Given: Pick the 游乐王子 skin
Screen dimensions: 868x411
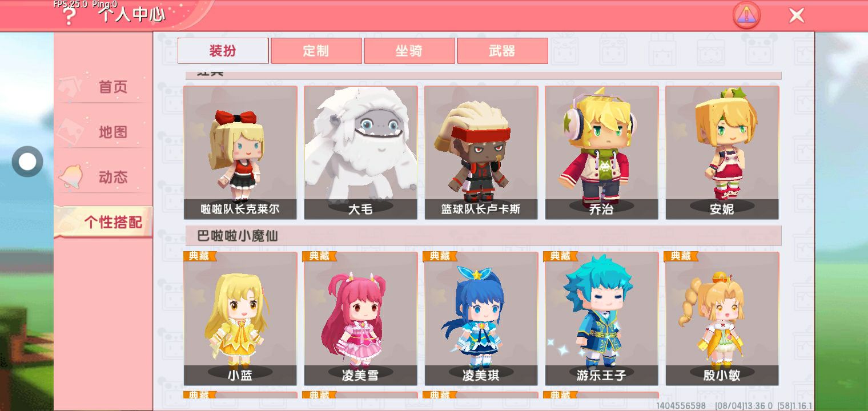Looking at the screenshot, I should click(x=602, y=319).
